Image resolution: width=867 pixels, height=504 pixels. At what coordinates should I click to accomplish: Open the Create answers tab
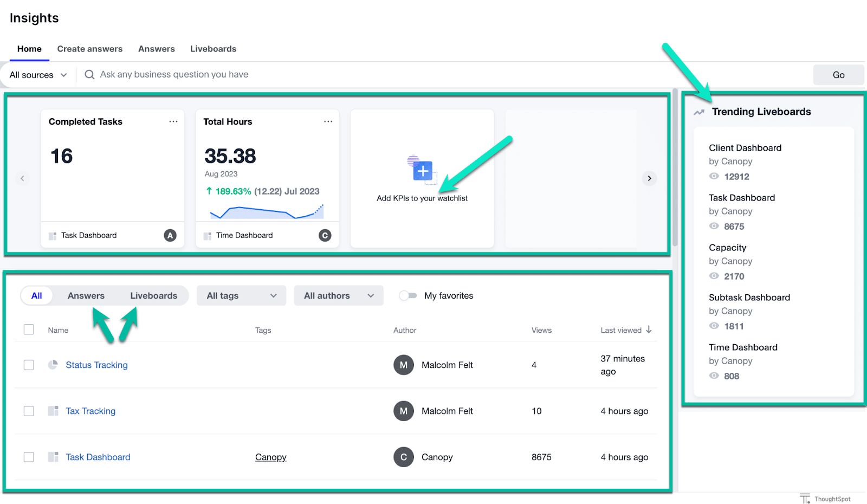click(90, 49)
